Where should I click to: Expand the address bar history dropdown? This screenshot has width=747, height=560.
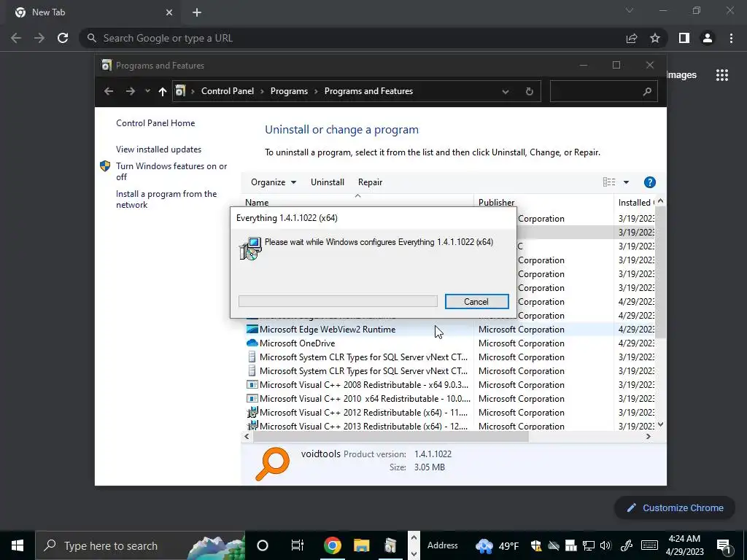pos(506,91)
